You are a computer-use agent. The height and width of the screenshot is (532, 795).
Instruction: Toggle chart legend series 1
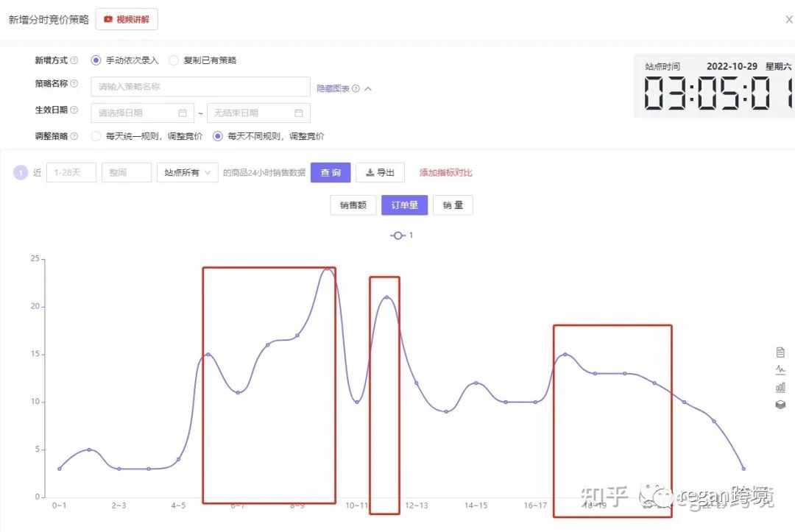[x=402, y=235]
